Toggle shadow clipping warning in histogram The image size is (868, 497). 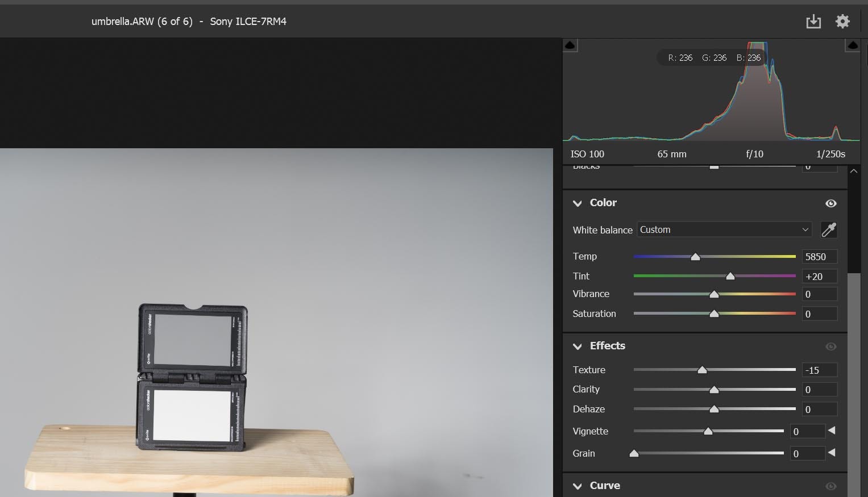(x=570, y=45)
